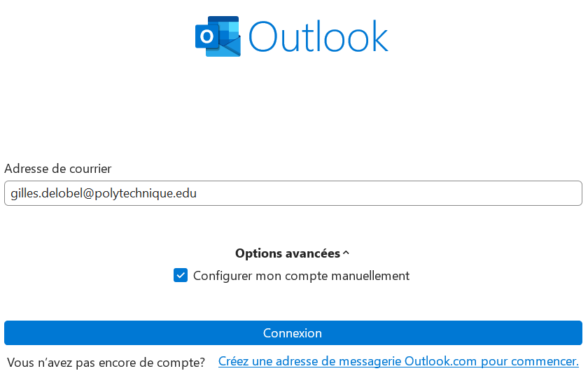Click the white O tile on Outlook logo
Screen dimensions: 588x378
pos(207,36)
